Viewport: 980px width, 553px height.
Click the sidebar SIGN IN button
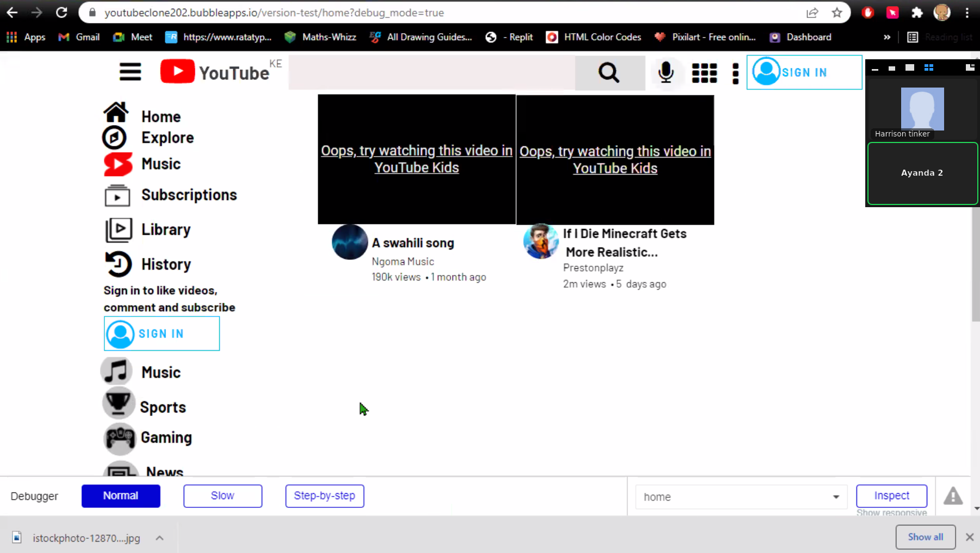click(x=162, y=333)
